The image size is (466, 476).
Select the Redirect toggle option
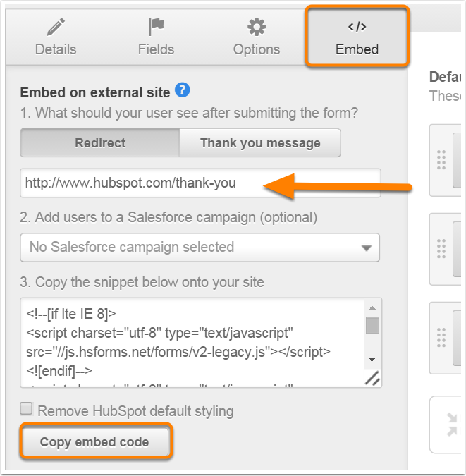point(100,142)
